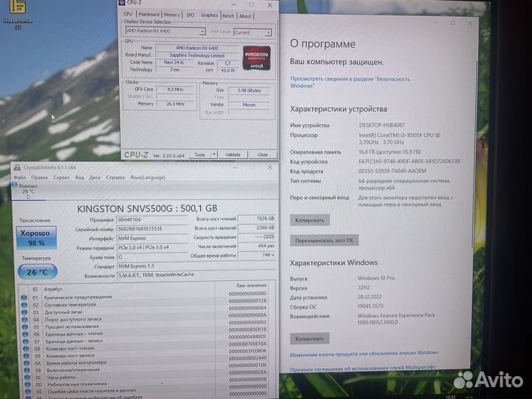Open the Язык(Language) menu in CrystalDiskInfo
Screen dimensions: 532x399
click(x=147, y=177)
